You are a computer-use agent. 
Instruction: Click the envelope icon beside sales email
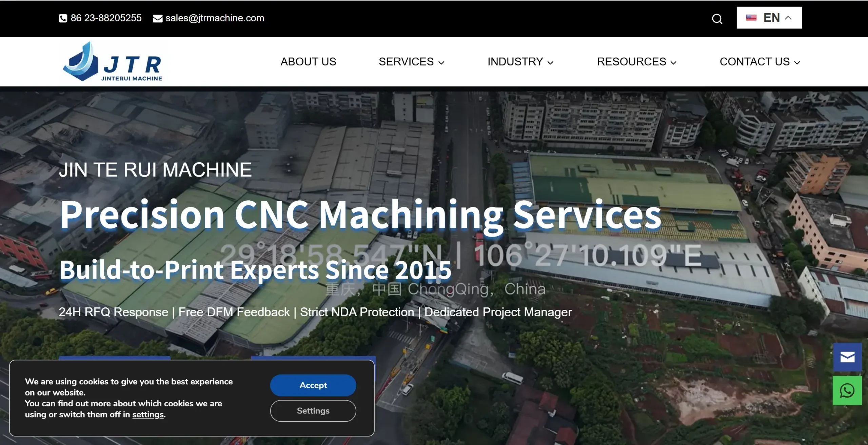tap(158, 19)
